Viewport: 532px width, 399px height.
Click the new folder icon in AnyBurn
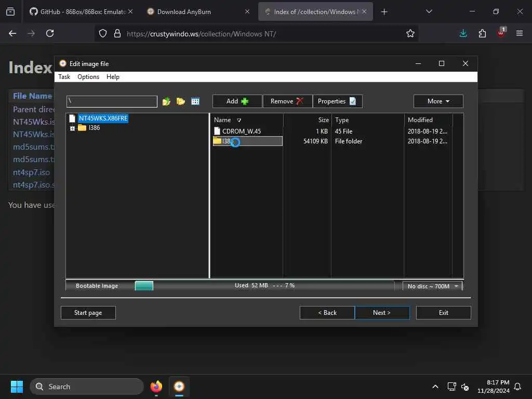(x=181, y=101)
